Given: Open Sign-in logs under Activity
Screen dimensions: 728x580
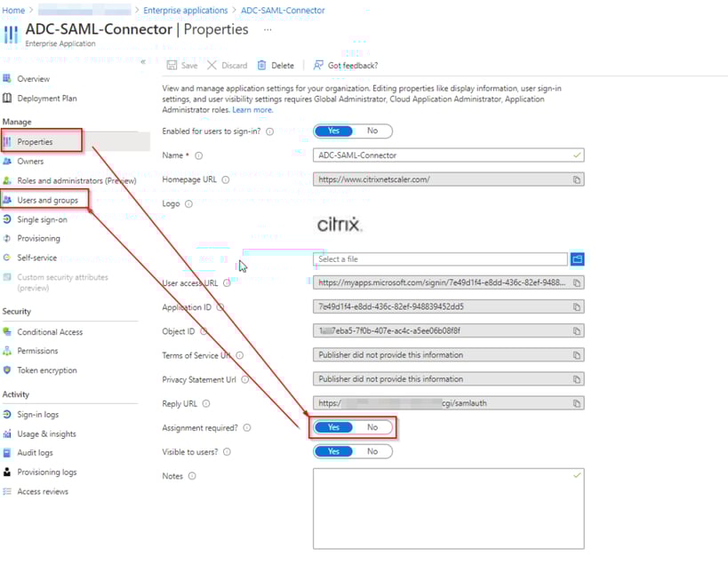Looking at the screenshot, I should tap(37, 415).
